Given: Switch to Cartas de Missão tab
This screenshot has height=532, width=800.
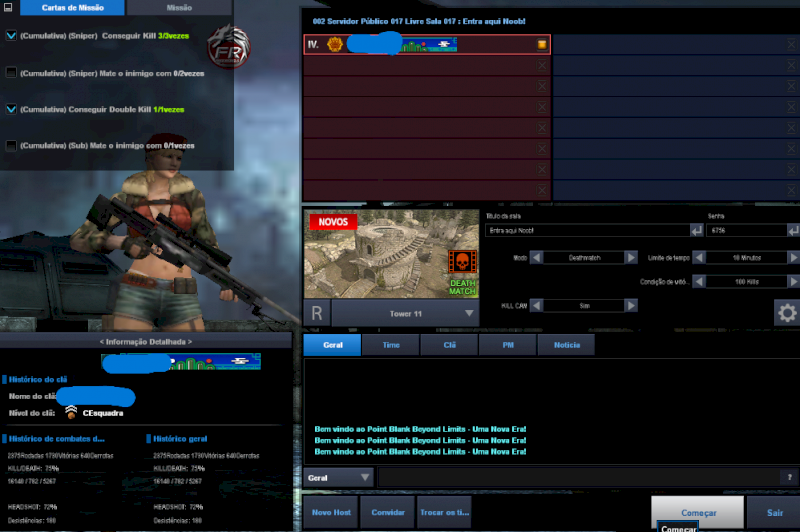Looking at the screenshot, I should pyautogui.click(x=72, y=8).
